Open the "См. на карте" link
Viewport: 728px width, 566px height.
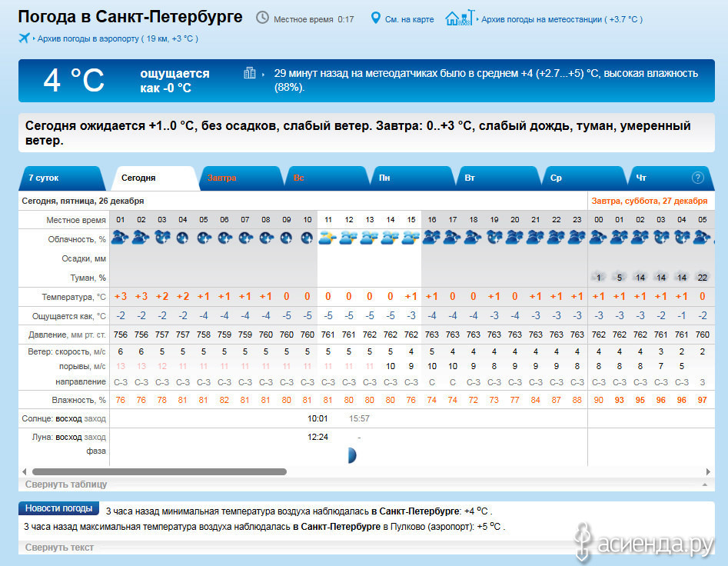pyautogui.click(x=409, y=19)
